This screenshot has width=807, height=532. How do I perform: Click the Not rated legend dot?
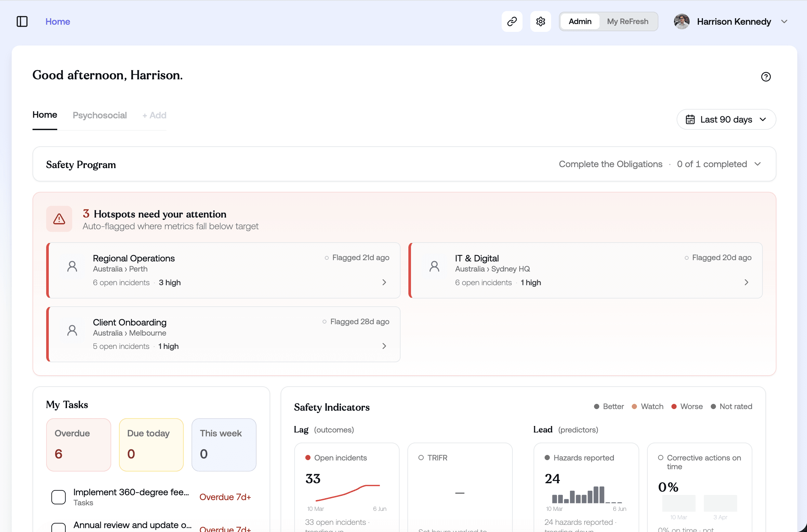(713, 406)
